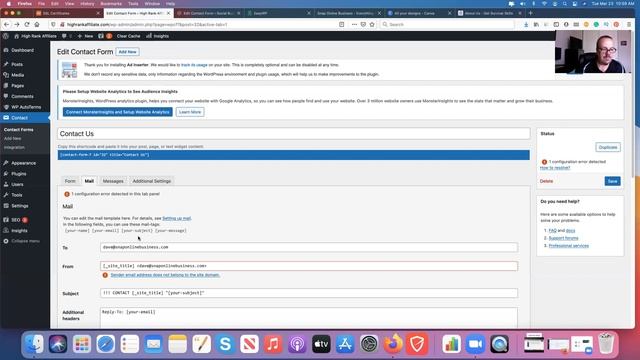Image resolution: width=640 pixels, height=360 pixels.
Task: Open the Setting up mail link
Action: pyautogui.click(x=176, y=218)
